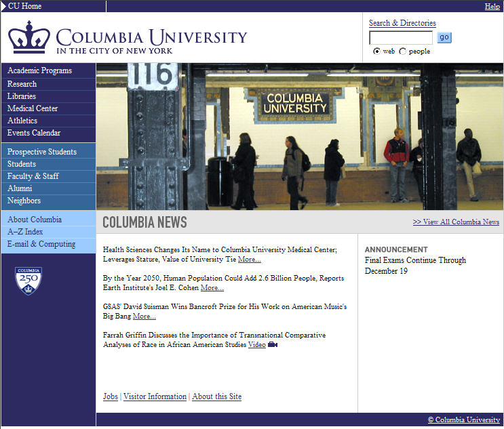
Task: Click the CU Home arrow icon
Action: (4, 6)
